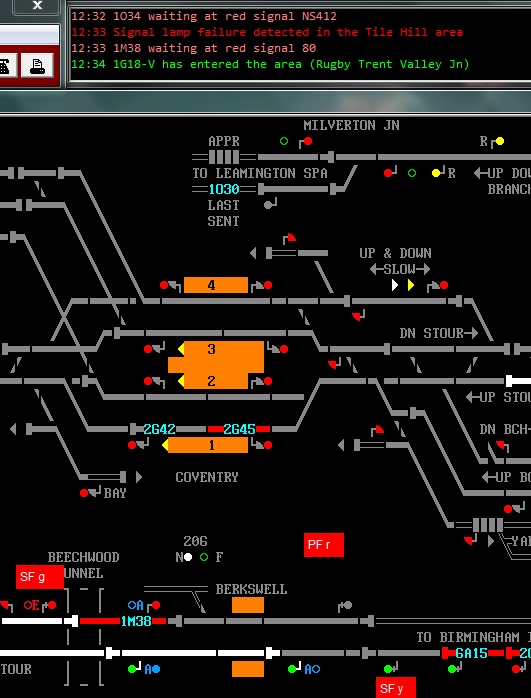This screenshot has width=531, height=698.
Task: Set points 206 to F position
Action: [x=204, y=557]
